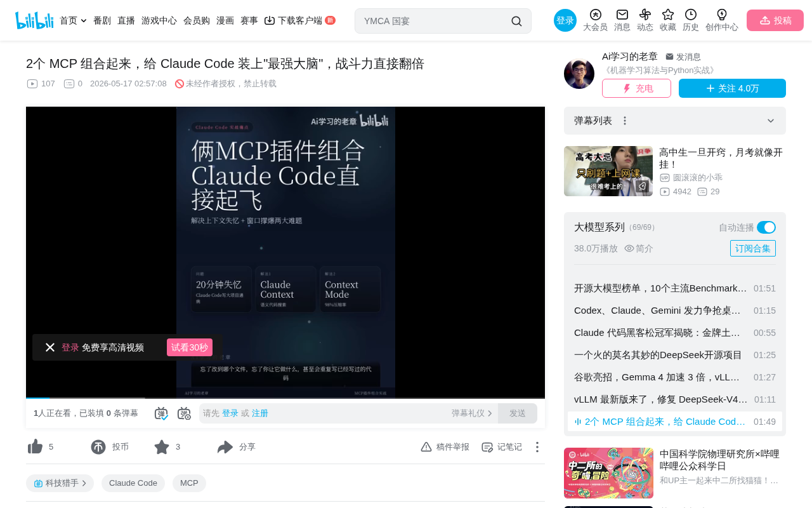Toggle the 自动连播 switch

pyautogui.click(x=766, y=227)
